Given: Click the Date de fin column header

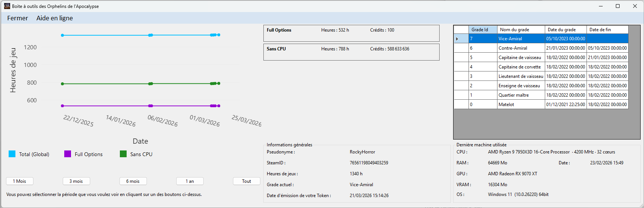Looking at the screenshot, I should coord(607,30).
